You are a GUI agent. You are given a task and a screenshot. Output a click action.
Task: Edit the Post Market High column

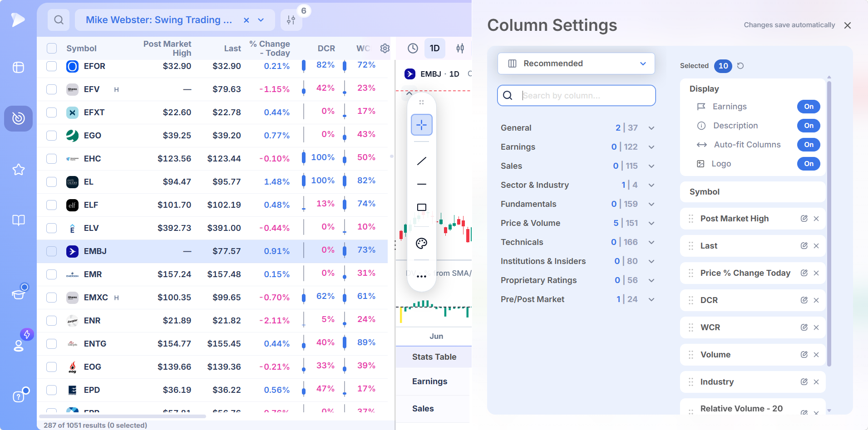pos(804,219)
